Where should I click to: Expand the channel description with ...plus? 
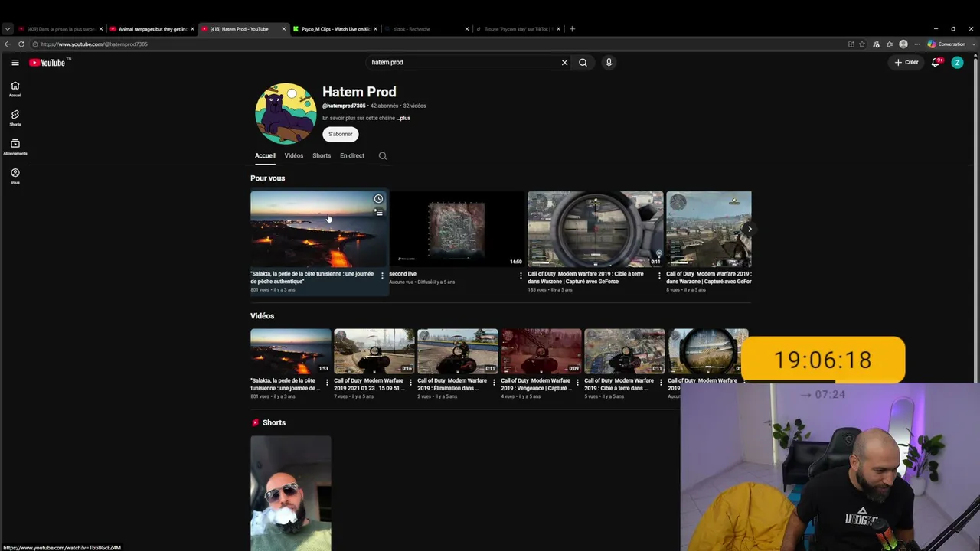click(x=403, y=118)
